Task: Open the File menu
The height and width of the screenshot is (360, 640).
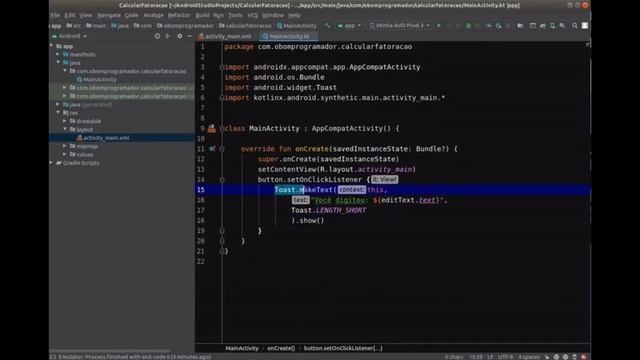Action: point(55,15)
